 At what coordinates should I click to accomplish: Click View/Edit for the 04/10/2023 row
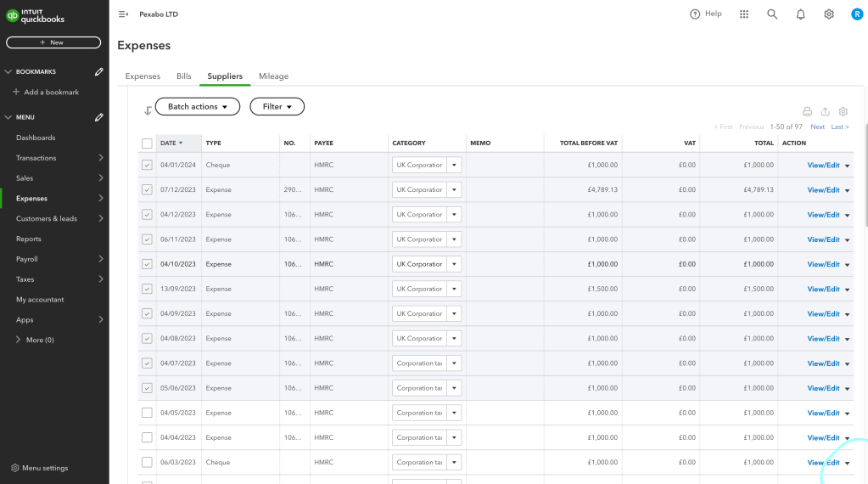(x=823, y=264)
